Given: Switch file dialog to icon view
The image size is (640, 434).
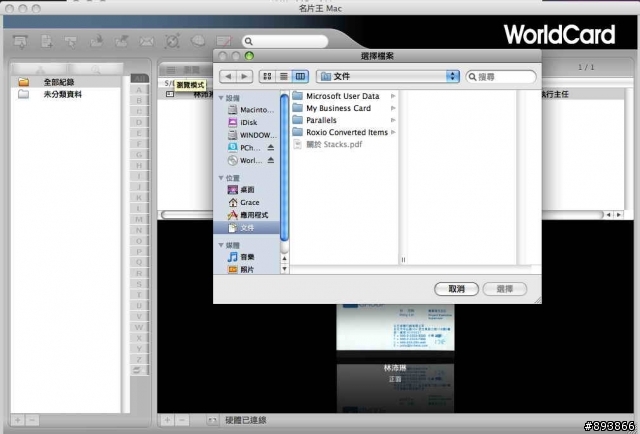Looking at the screenshot, I should [x=267, y=76].
